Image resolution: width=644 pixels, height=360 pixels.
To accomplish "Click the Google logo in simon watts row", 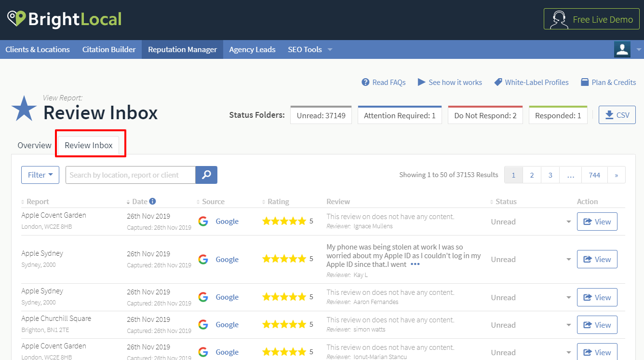I will click(x=203, y=324).
